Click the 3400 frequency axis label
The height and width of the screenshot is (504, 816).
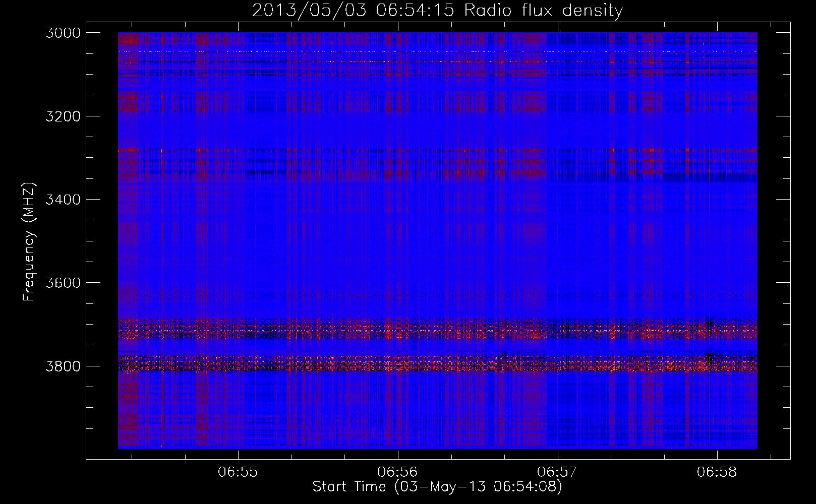pos(63,200)
